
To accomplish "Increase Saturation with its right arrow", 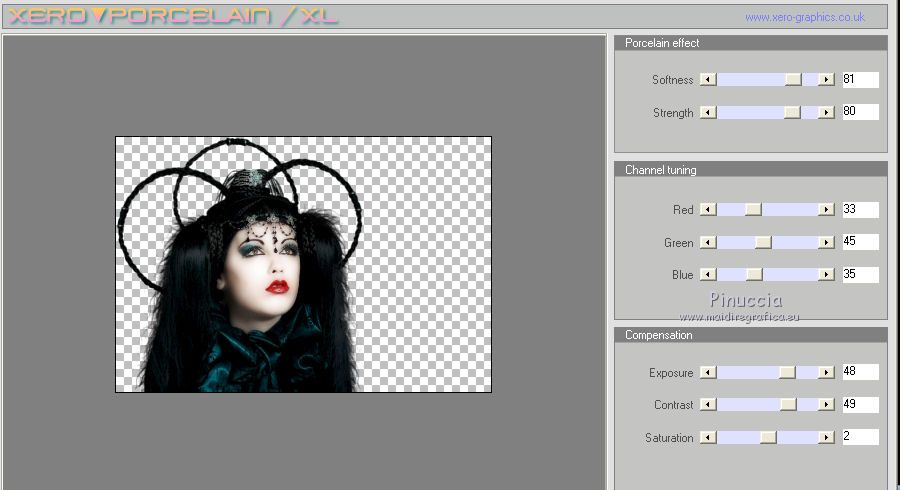I will [x=826, y=437].
